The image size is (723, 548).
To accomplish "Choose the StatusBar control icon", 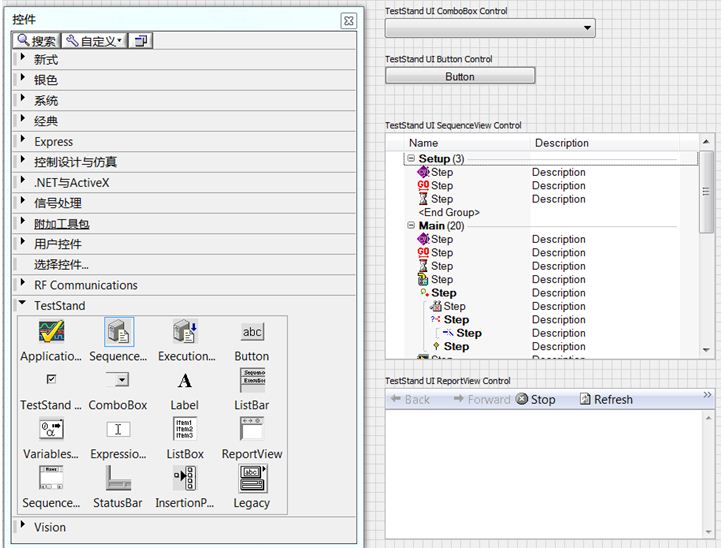I will point(118,478).
